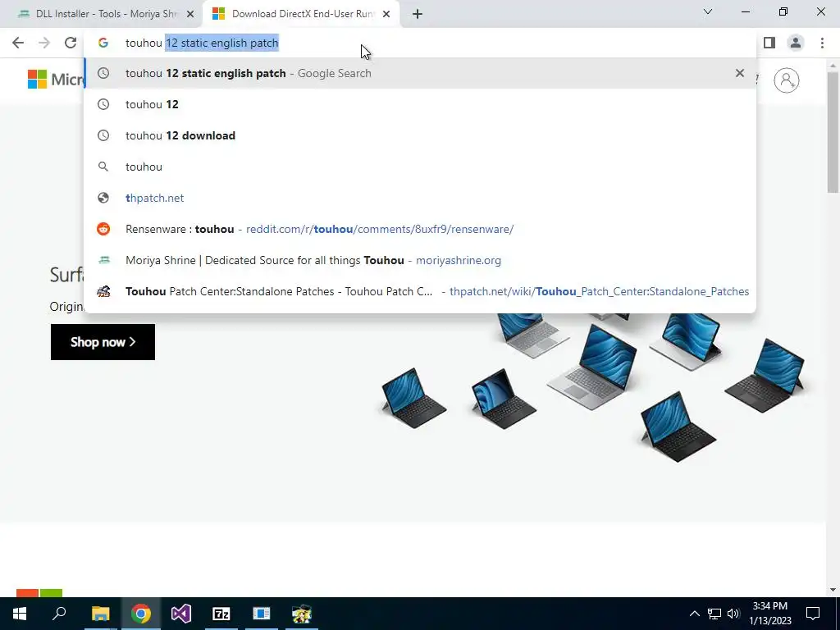Viewport: 840px width, 630px height.
Task: Click the Microsoft logo on the page
Action: pyautogui.click(x=55, y=80)
